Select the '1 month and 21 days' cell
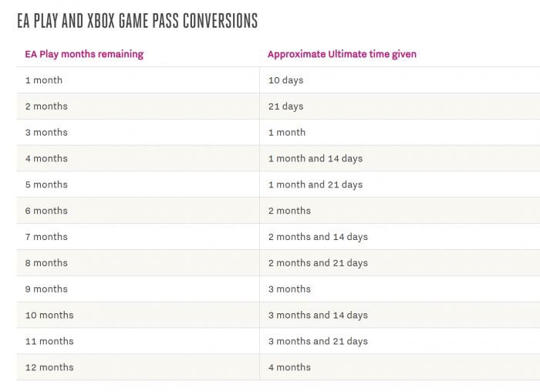Screen dimensions: 540x392 pyautogui.click(x=316, y=185)
